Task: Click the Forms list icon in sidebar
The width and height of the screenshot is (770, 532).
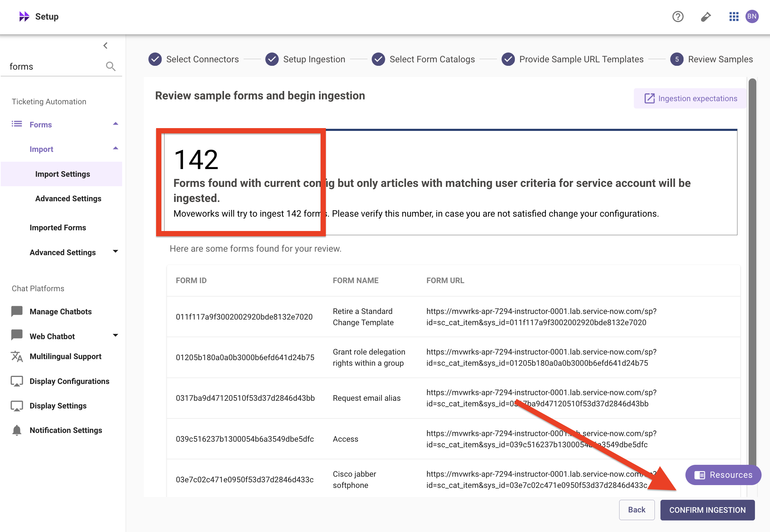Action: 17,124
